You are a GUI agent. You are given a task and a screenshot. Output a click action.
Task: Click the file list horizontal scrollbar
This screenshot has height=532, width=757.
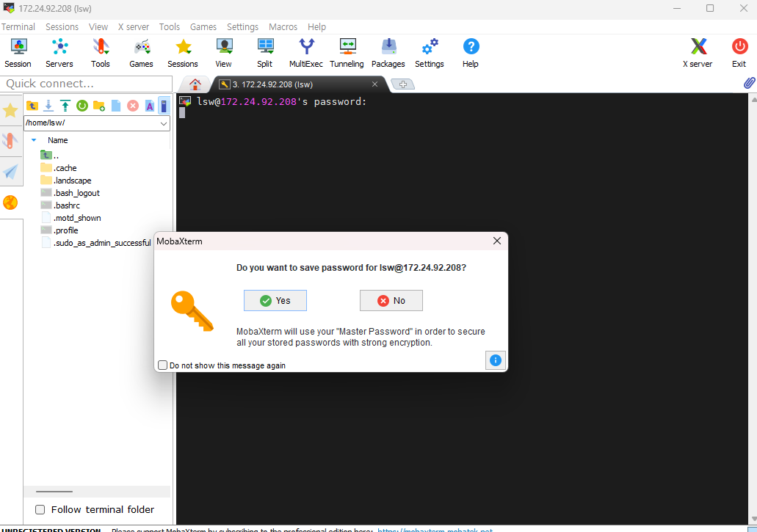[x=54, y=492]
